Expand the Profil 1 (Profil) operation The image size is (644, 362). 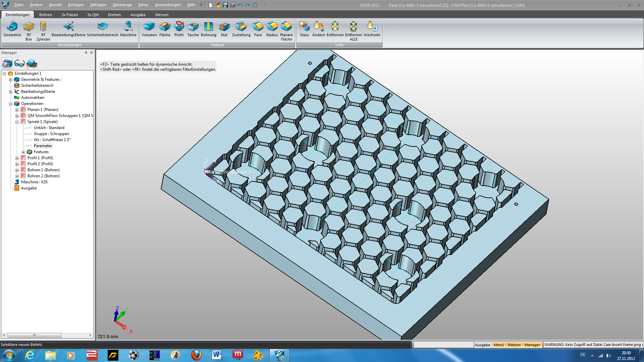17,158
